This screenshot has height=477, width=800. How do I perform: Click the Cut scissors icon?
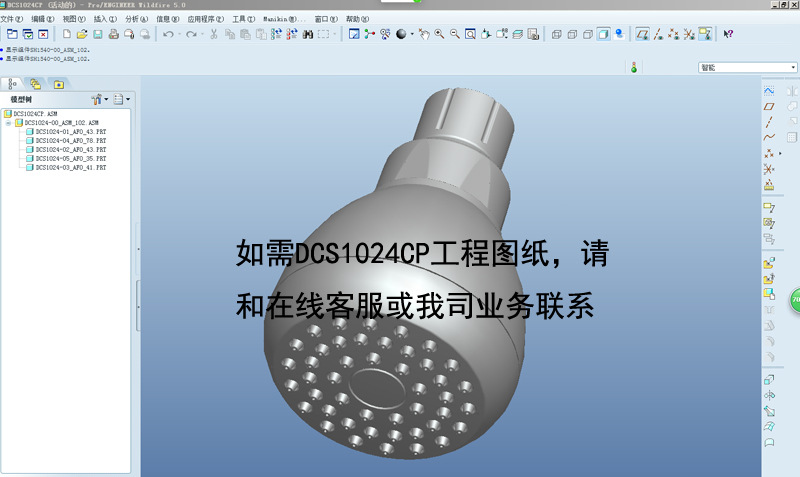tap(214, 34)
